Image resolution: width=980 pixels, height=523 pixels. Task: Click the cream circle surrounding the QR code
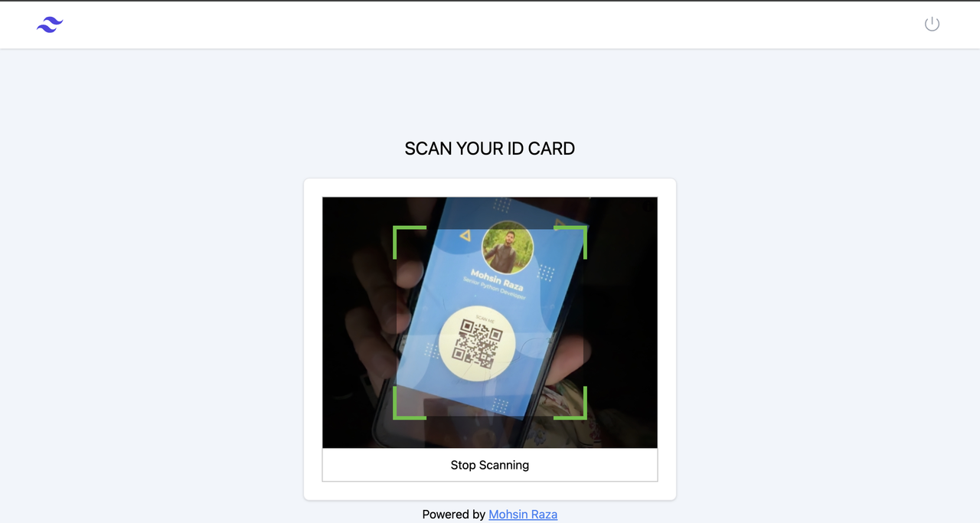coord(477,344)
